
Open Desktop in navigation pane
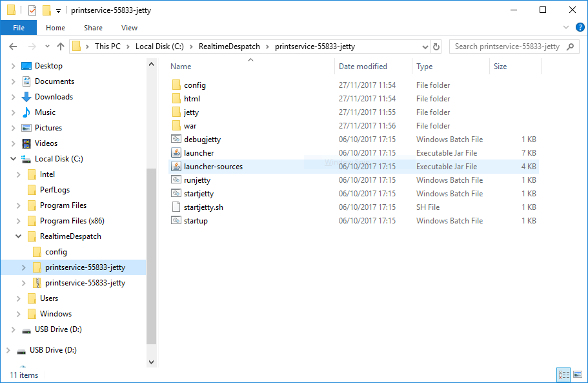(48, 66)
